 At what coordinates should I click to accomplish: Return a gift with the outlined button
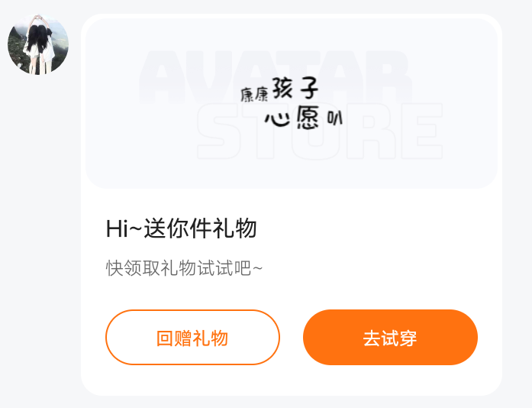point(192,338)
